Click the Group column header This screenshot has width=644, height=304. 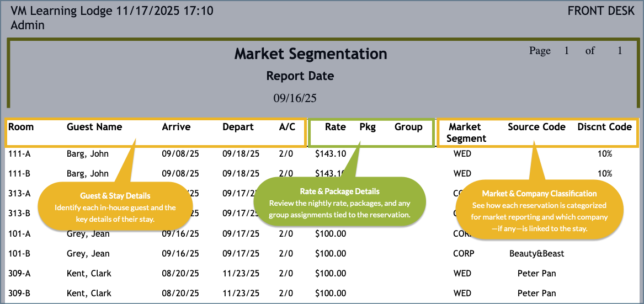pos(408,127)
